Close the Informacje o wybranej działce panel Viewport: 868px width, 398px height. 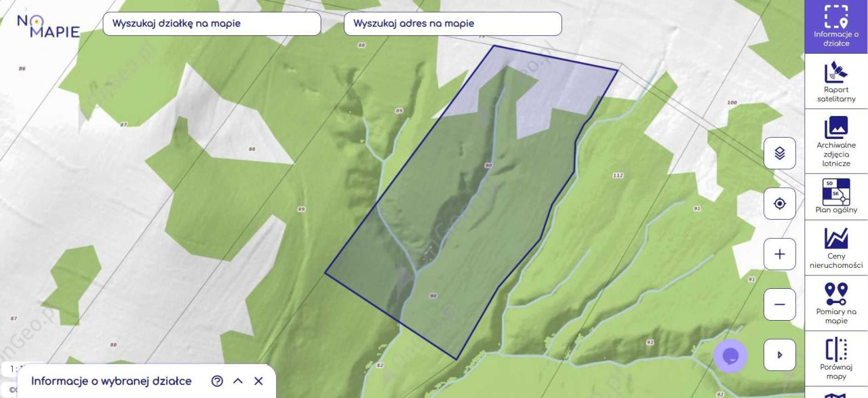coord(258,381)
